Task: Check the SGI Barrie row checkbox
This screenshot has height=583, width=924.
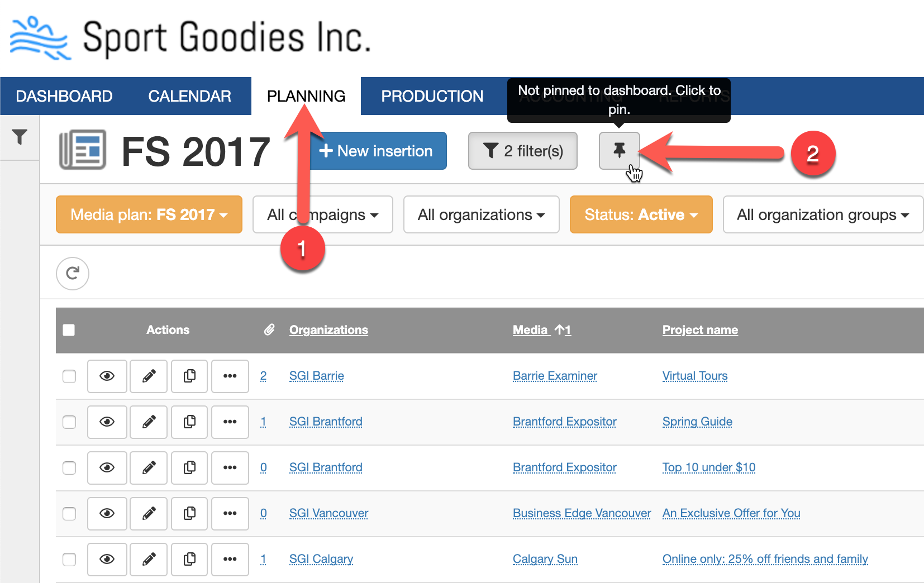Action: pos(69,376)
